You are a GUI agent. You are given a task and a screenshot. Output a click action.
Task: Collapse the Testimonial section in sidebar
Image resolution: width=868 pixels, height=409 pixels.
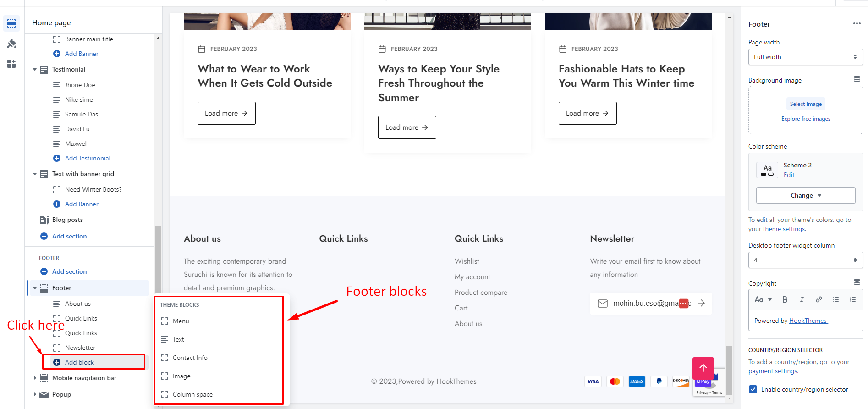tap(35, 70)
